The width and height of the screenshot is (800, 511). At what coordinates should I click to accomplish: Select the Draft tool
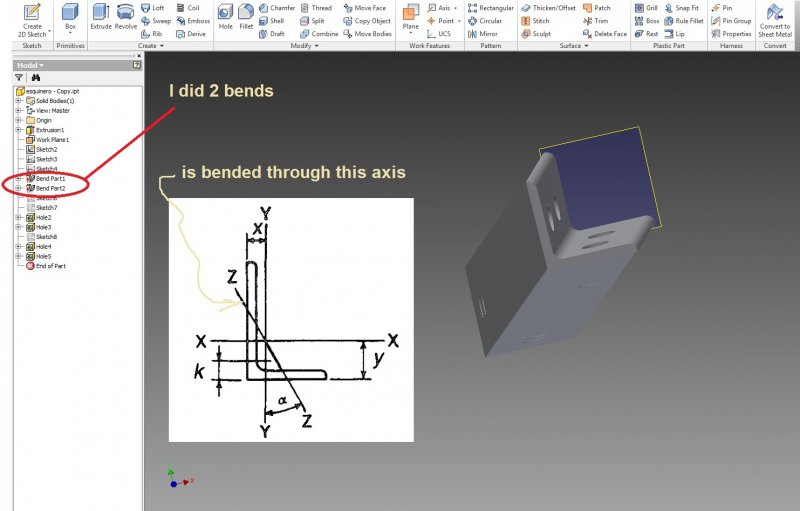click(271, 34)
